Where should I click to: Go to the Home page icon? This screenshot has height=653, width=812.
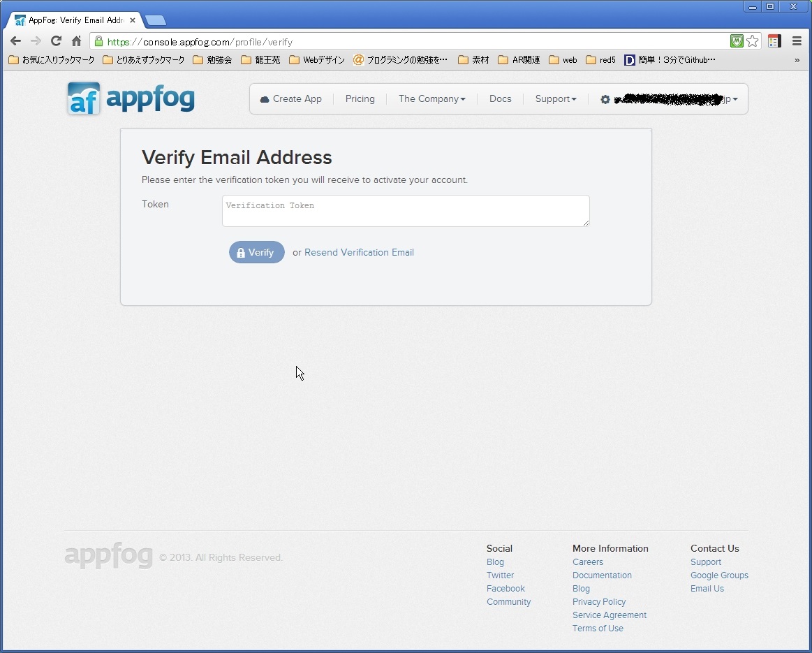pos(76,41)
